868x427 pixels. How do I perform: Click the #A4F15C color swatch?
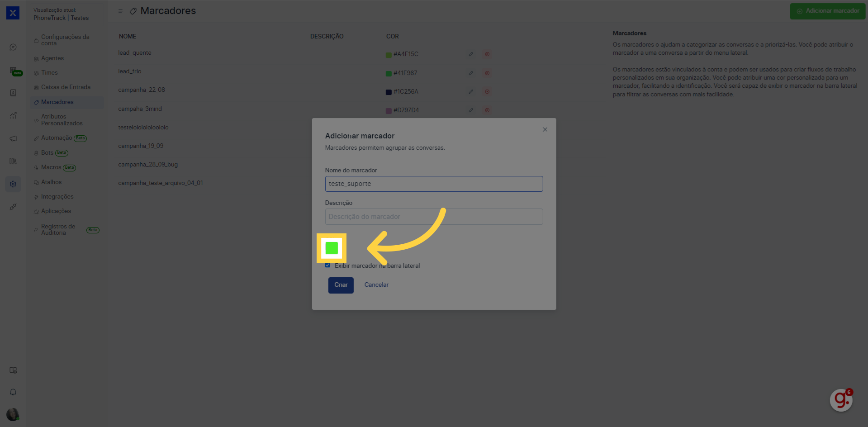(x=389, y=55)
